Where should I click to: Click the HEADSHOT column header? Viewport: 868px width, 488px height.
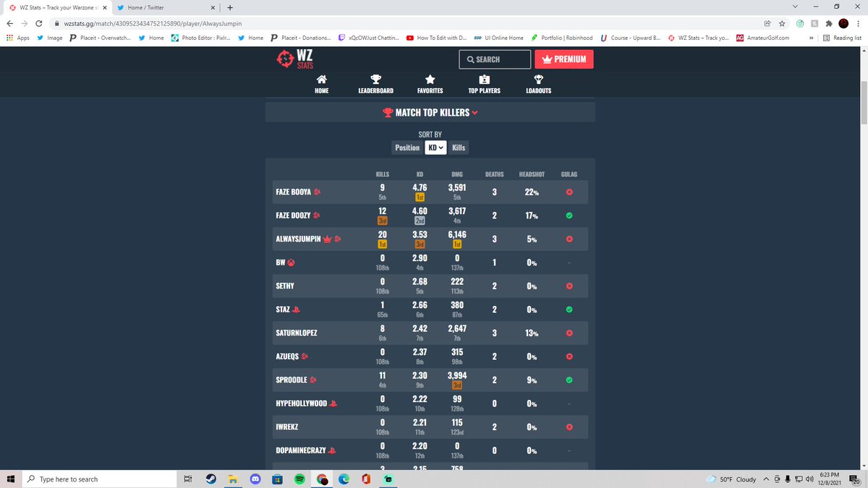[x=532, y=174]
